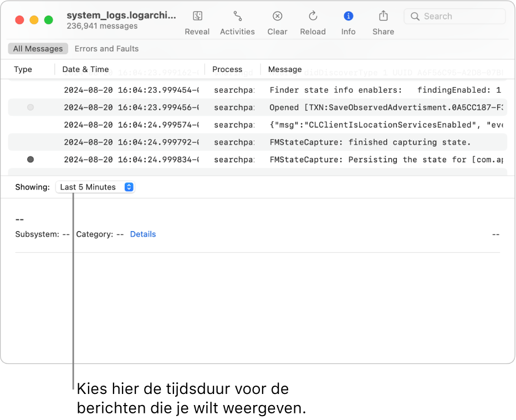
Task: Reload the log archive
Action: [313, 23]
